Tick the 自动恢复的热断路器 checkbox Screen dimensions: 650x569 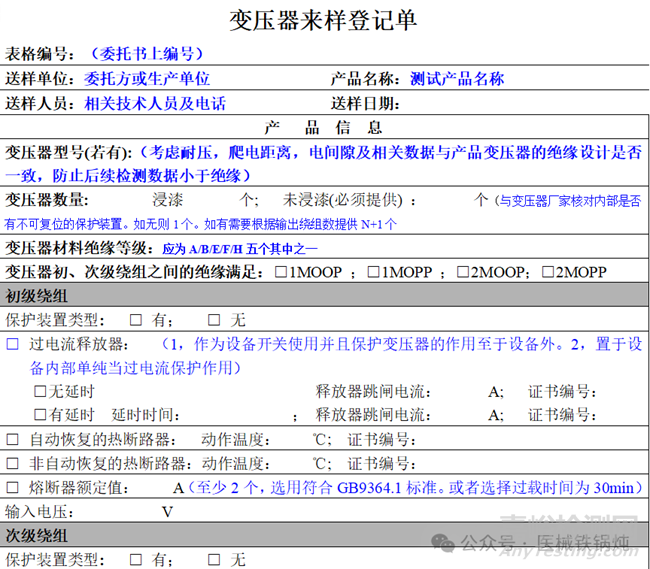click(x=13, y=440)
